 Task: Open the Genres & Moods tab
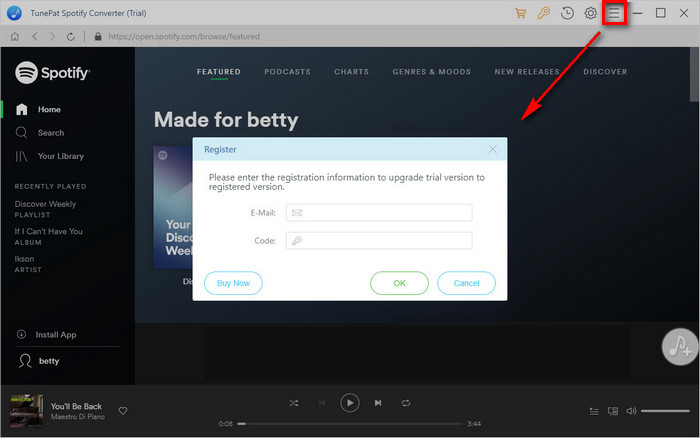coord(431,71)
